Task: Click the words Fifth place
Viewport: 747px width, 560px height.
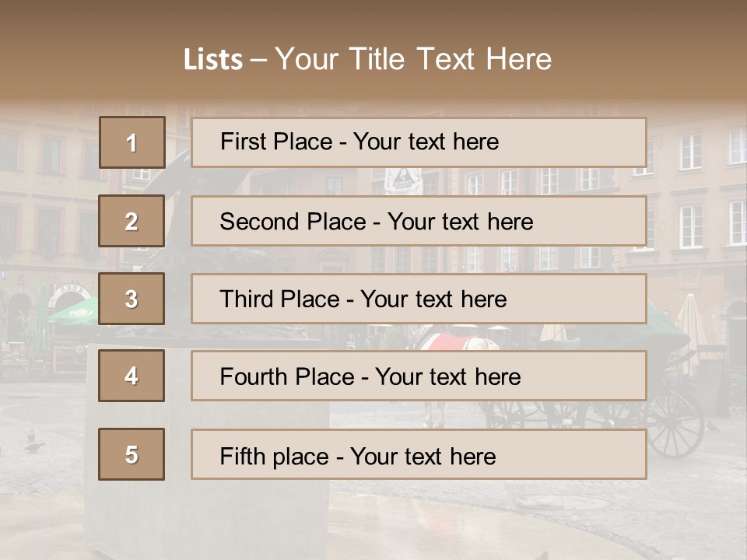Action: [x=275, y=457]
